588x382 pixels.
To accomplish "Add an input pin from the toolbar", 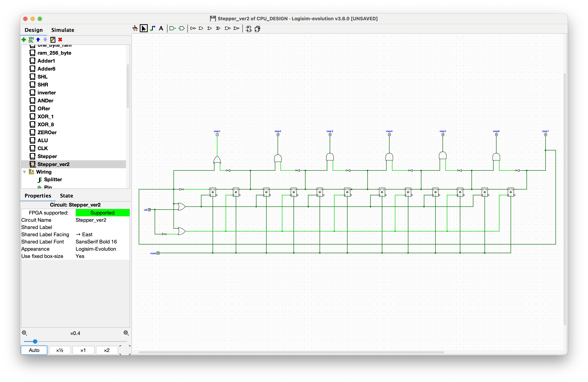I will click(173, 28).
